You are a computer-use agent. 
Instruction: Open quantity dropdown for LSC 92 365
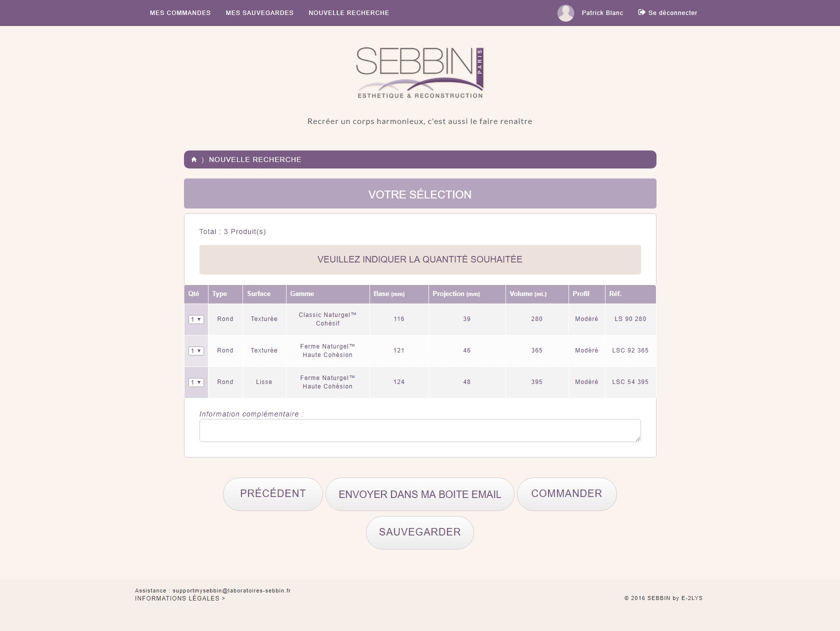pyautogui.click(x=196, y=350)
